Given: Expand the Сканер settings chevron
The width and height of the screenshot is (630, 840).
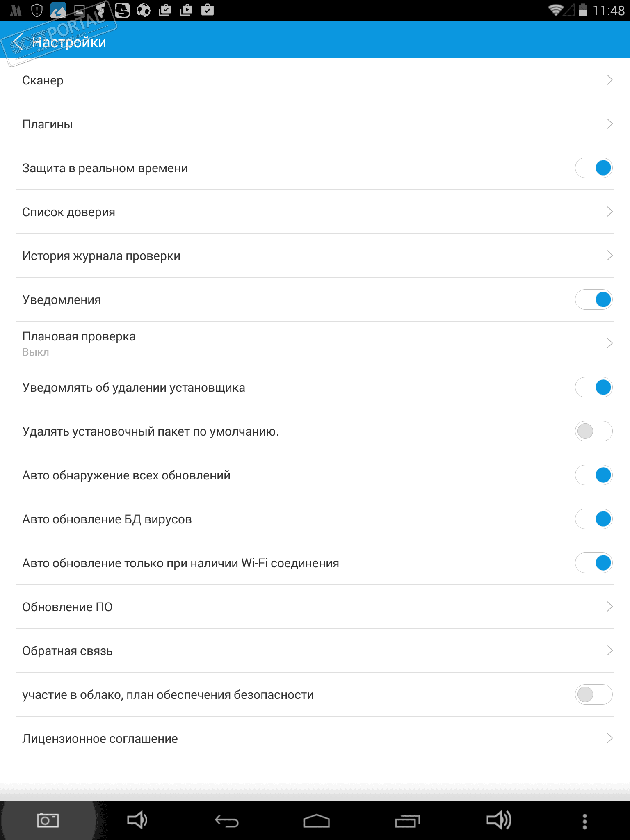Looking at the screenshot, I should [x=609, y=80].
